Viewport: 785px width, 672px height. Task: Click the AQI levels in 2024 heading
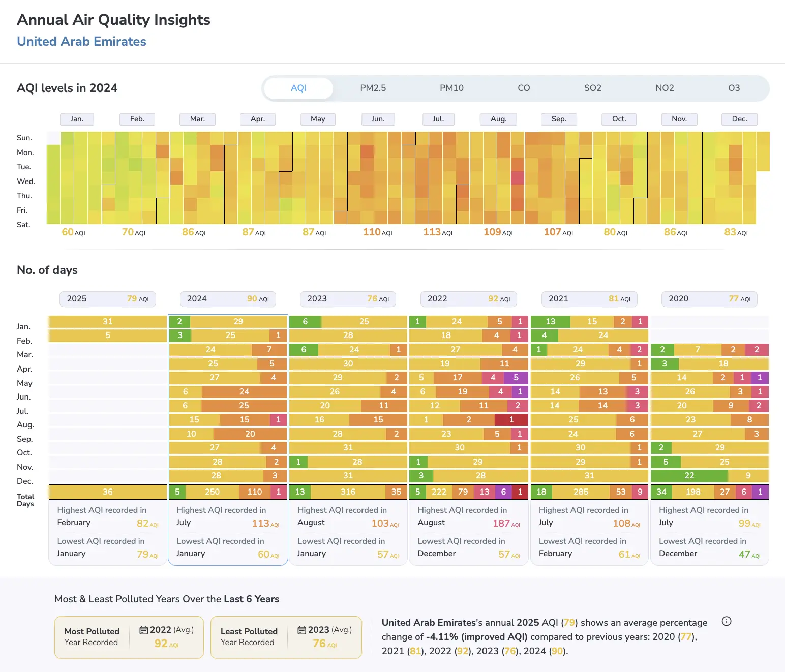pyautogui.click(x=67, y=88)
